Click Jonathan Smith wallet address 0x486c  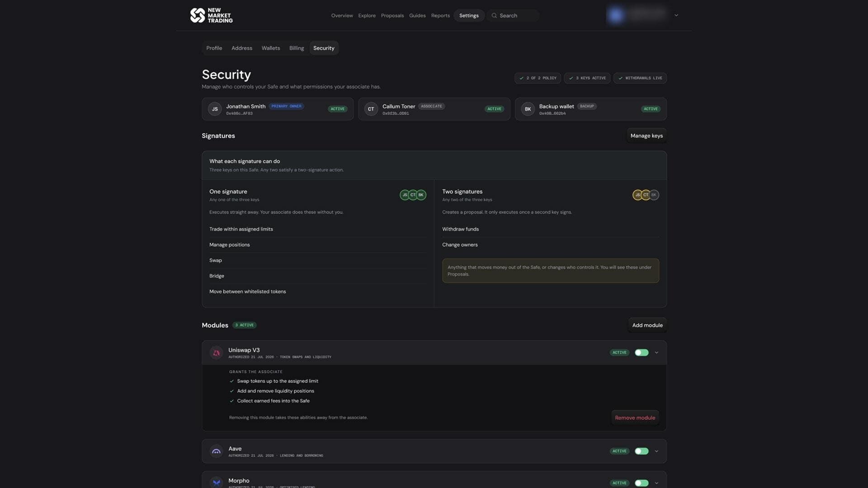point(239,113)
